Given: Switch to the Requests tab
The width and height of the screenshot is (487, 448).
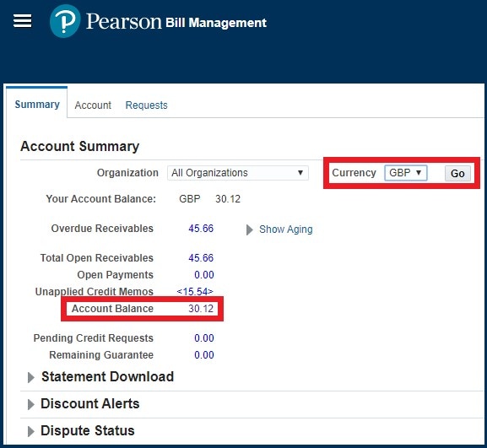Looking at the screenshot, I should coord(146,105).
